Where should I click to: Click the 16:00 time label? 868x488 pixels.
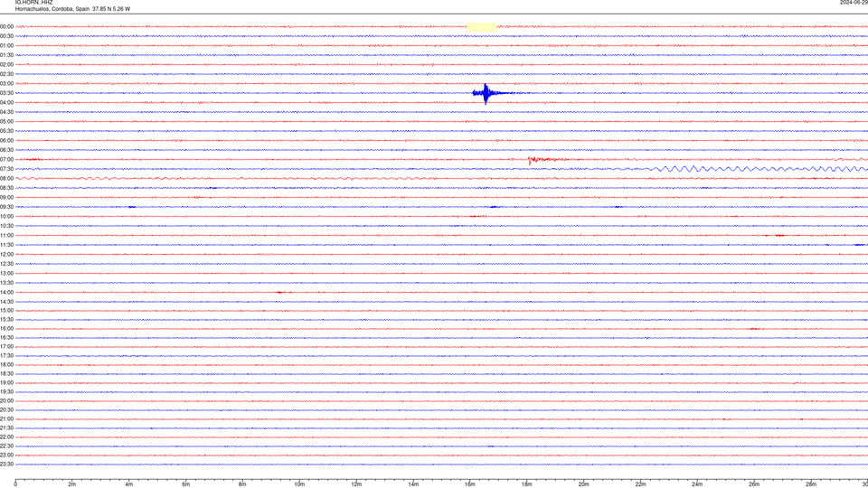click(x=6, y=329)
